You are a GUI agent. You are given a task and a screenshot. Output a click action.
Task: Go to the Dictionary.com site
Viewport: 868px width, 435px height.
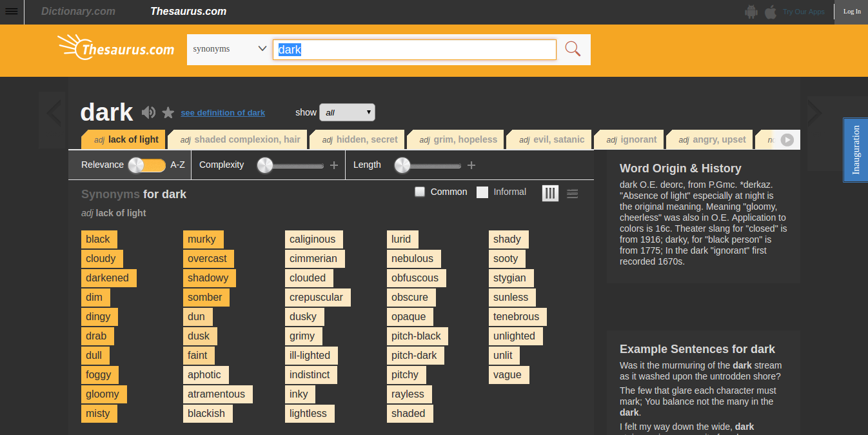[x=78, y=11]
